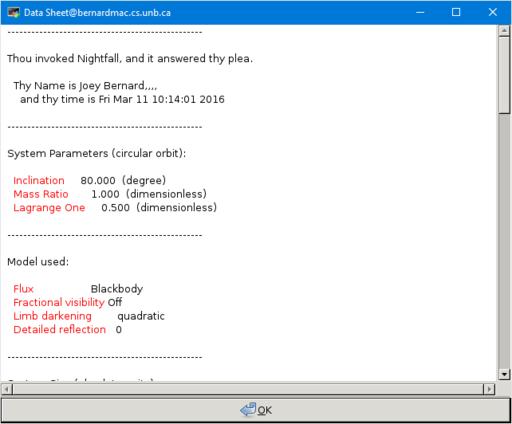Click the horizontal scrollbar right arrow
The image size is (512, 424).
coord(489,389)
